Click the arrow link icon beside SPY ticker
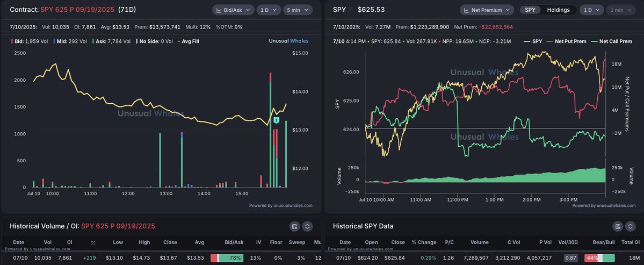 350,10
